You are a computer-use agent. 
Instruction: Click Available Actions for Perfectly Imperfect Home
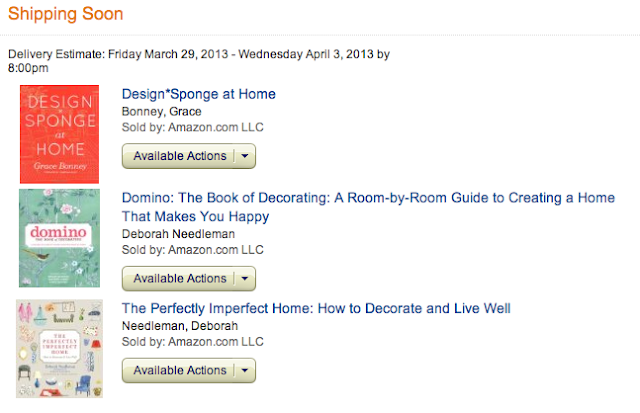[179, 370]
